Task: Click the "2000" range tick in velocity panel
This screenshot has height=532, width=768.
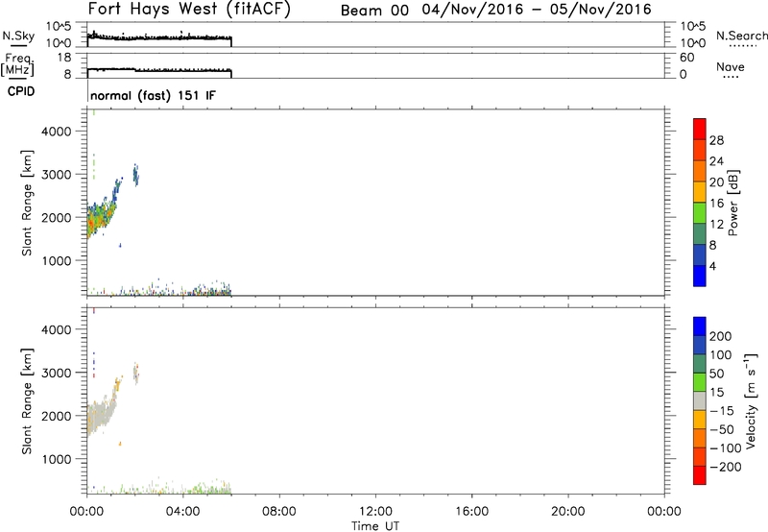Action: [56, 416]
